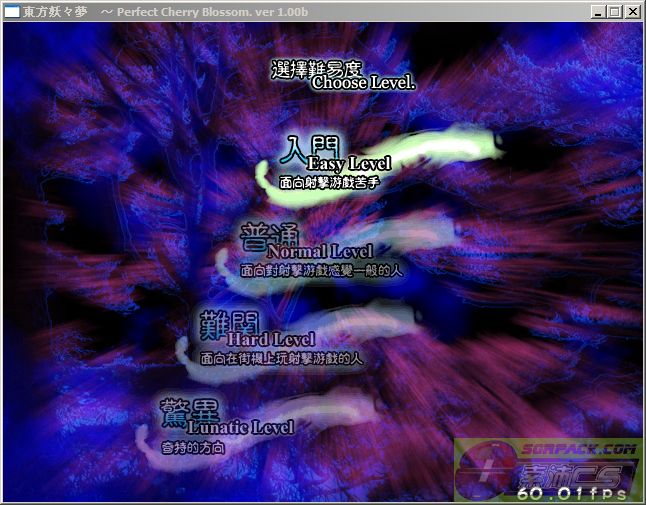Minimize the Perfect Cherry Blossom window
This screenshot has height=505, width=646.
click(x=598, y=12)
